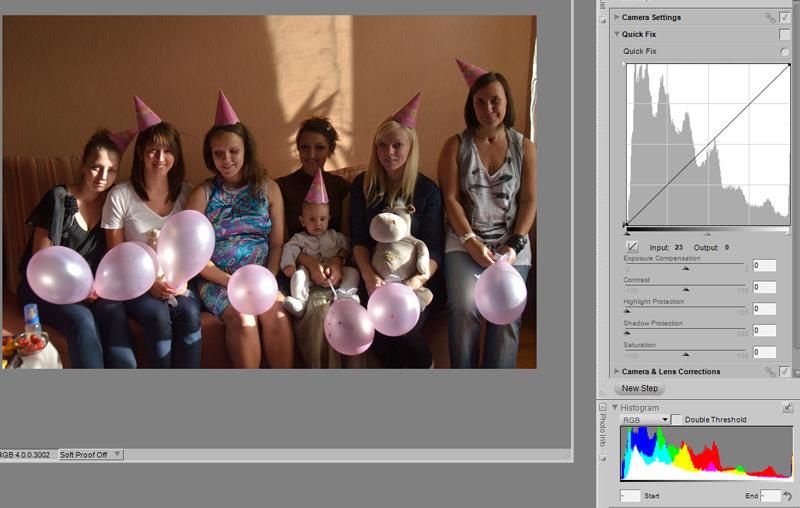
Task: Toggle Camera & Lens Corrections checkbox
Action: coord(785,371)
